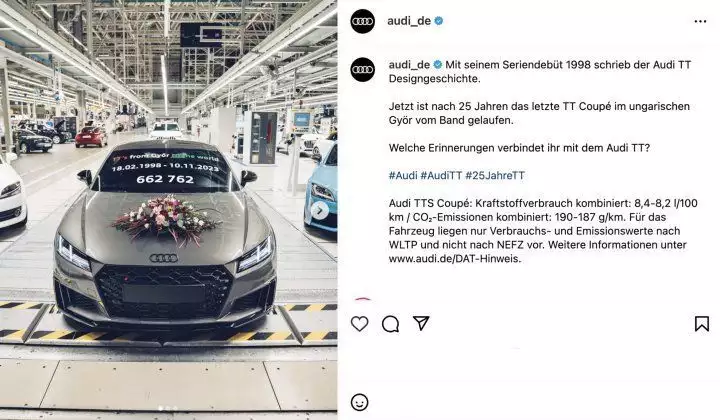Open comments with the speech bubble icon
Image resolution: width=720 pixels, height=420 pixels.
pyautogui.click(x=390, y=324)
